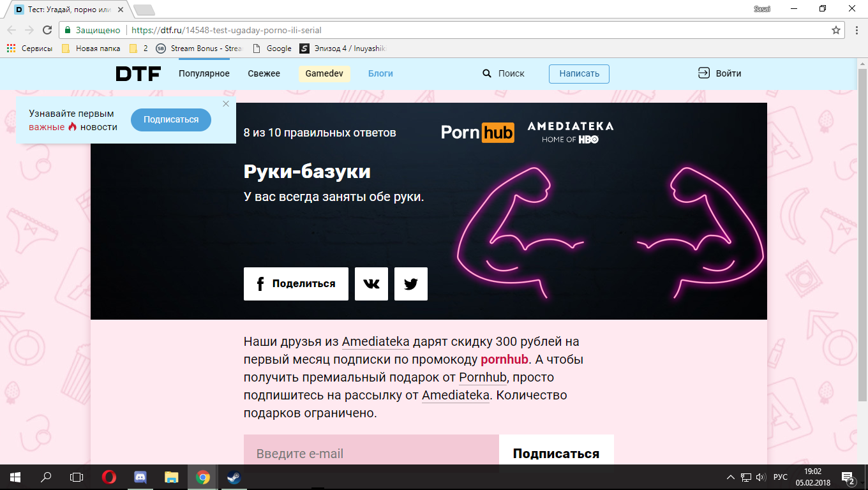868x490 pixels.
Task: Open Discord from the taskbar
Action: 140,477
